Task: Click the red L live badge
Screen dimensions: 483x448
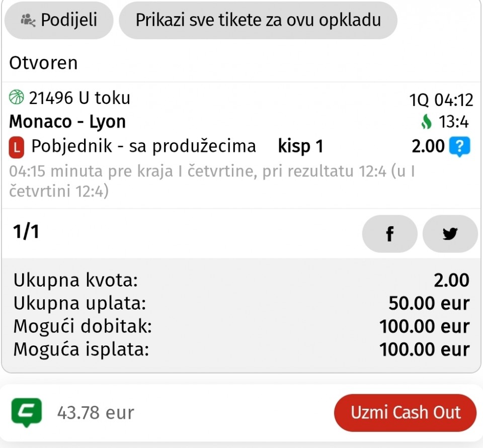Action: [17, 147]
